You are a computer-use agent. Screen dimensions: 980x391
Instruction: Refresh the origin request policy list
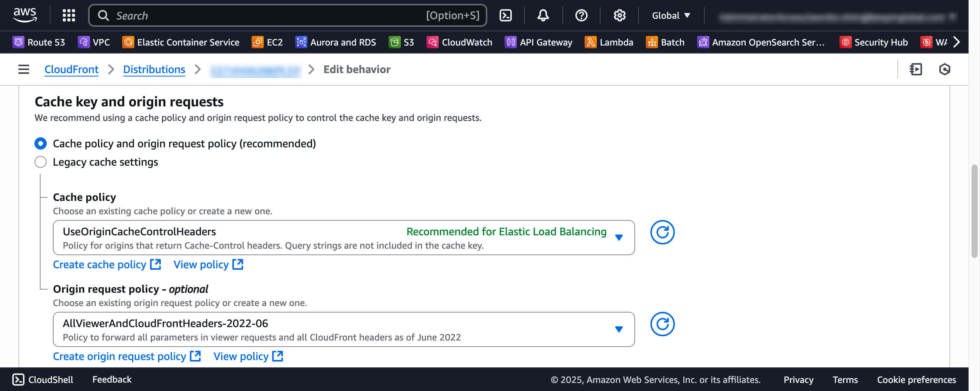(x=662, y=324)
